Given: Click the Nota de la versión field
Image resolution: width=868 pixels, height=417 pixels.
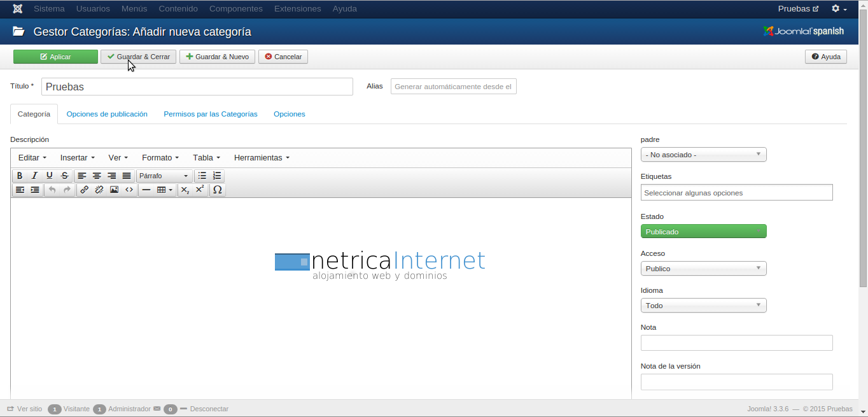Looking at the screenshot, I should (736, 382).
